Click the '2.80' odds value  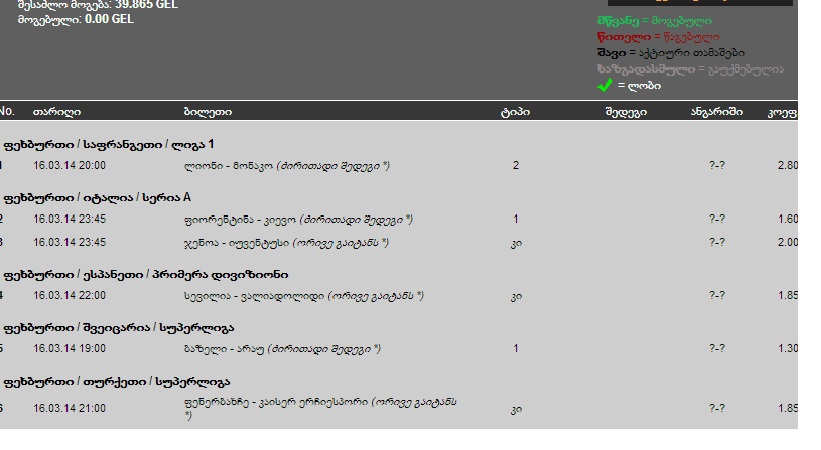[x=788, y=166]
